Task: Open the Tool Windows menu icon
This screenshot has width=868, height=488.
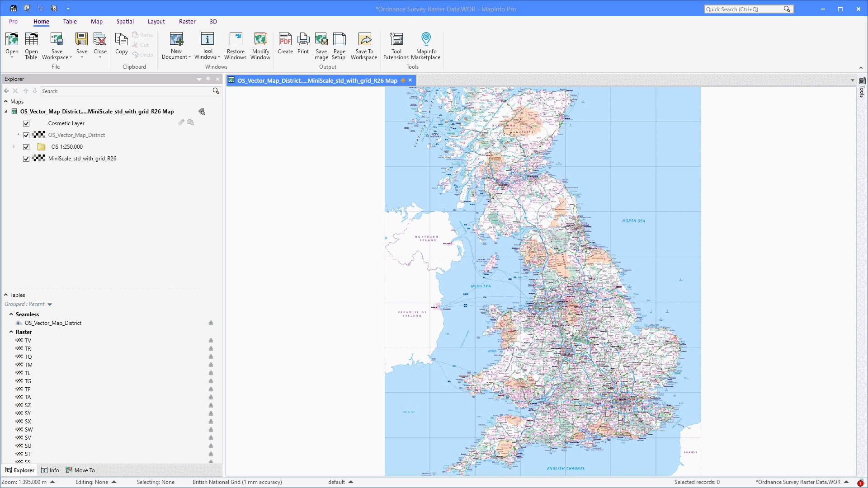Action: [208, 39]
